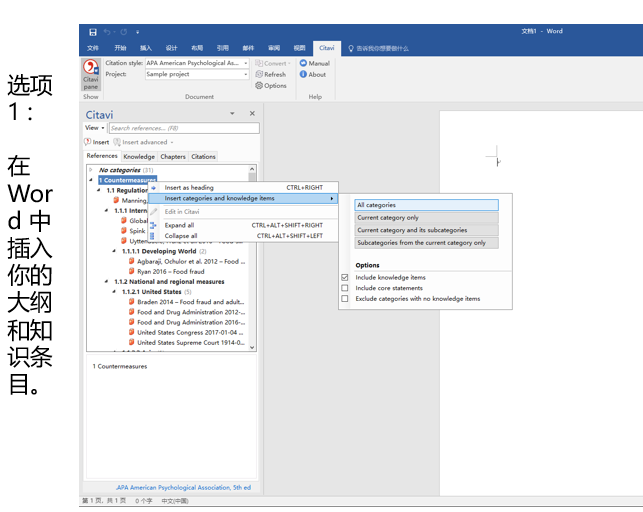Image resolution: width=643 pixels, height=512 pixels.
Task: Click the Undo icon in quick access toolbar
Action: pyautogui.click(x=107, y=32)
